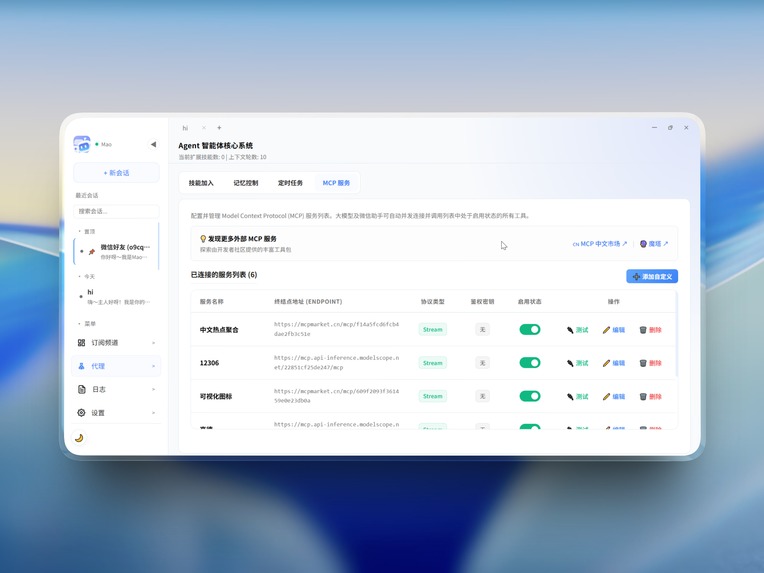Disable the 中文热点聚合 service toggle
This screenshot has height=573, width=764.
click(x=530, y=329)
